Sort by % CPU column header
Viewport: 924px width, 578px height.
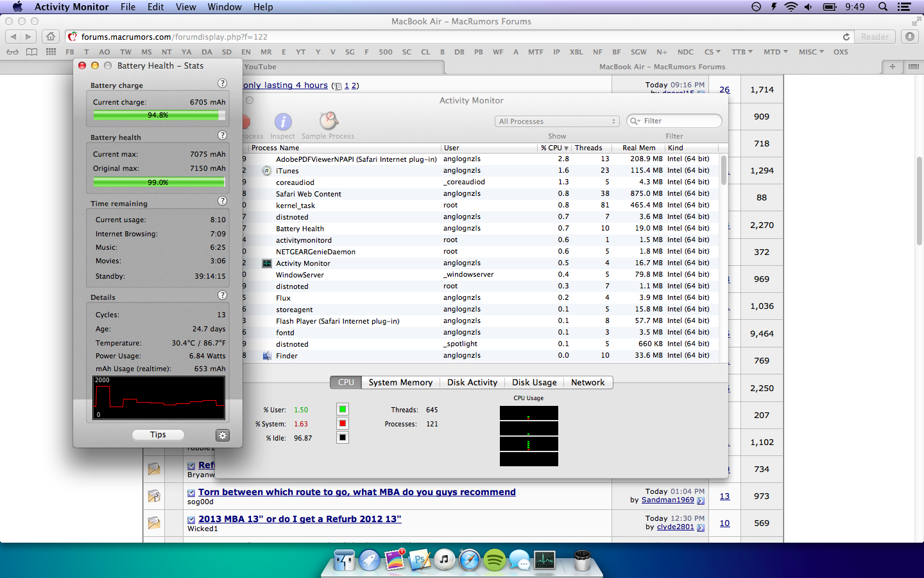tap(554, 148)
